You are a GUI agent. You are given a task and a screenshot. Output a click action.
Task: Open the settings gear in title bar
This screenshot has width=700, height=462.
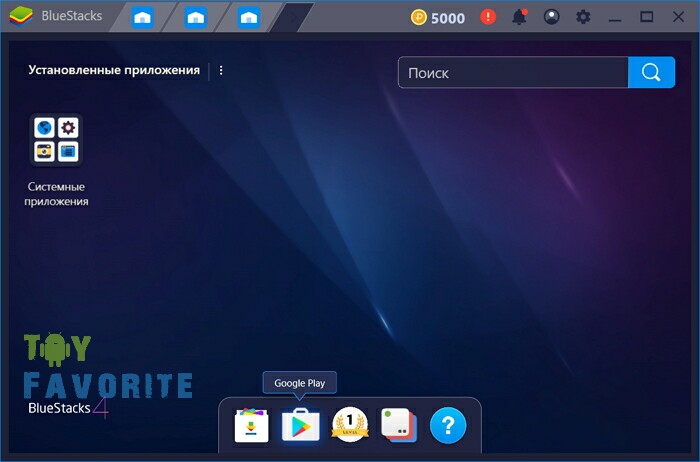click(583, 17)
